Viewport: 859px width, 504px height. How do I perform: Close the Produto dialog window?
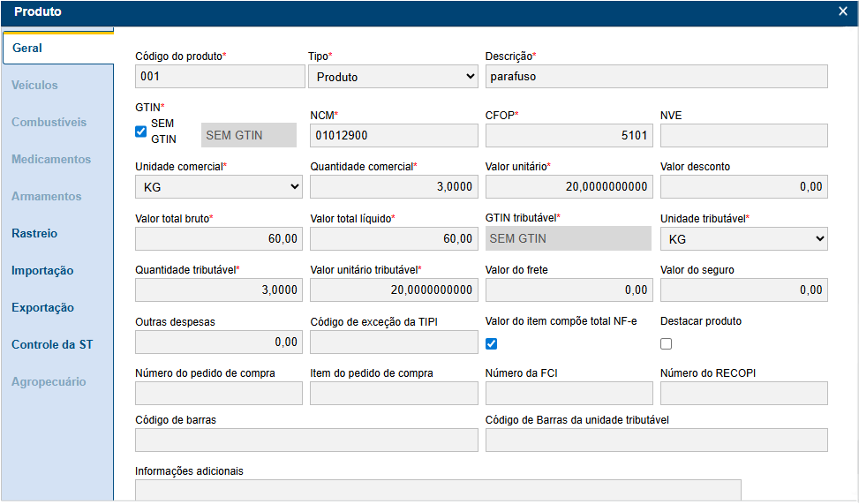click(x=842, y=11)
